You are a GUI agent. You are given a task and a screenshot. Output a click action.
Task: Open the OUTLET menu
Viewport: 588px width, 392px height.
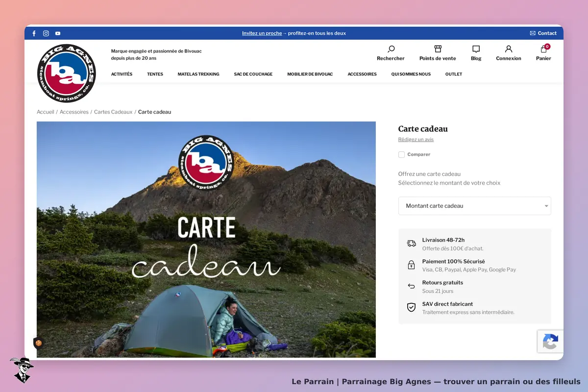454,74
